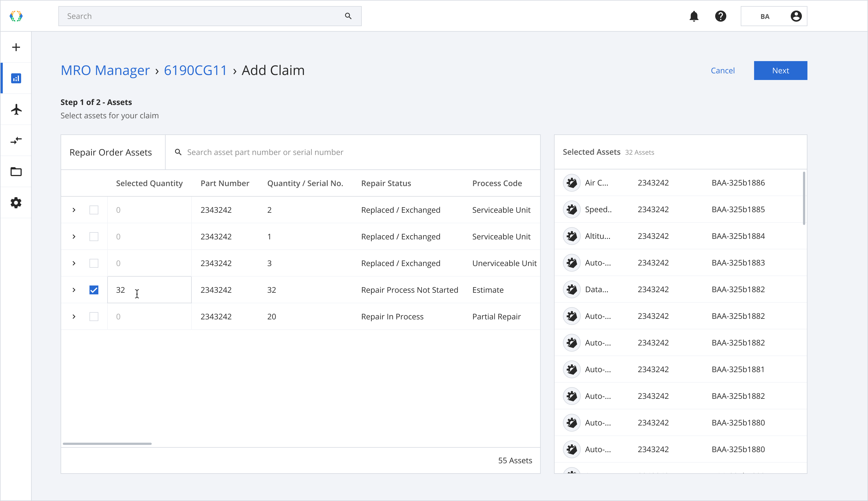Click the Selected Assets vertical scrollbar
The image size is (868, 501).
804,198
